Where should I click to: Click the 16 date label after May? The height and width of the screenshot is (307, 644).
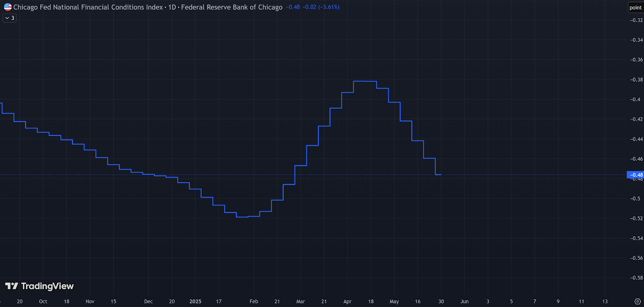pyautogui.click(x=418, y=301)
